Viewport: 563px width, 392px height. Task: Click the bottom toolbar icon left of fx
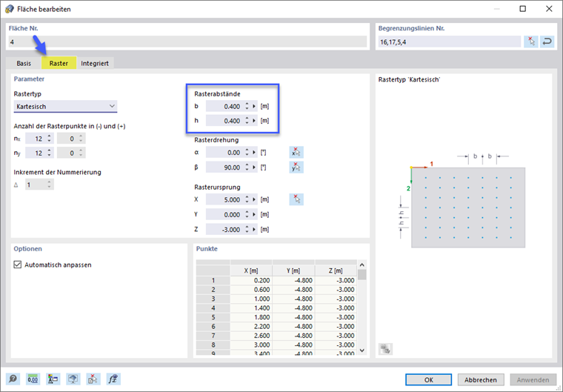[93, 379]
